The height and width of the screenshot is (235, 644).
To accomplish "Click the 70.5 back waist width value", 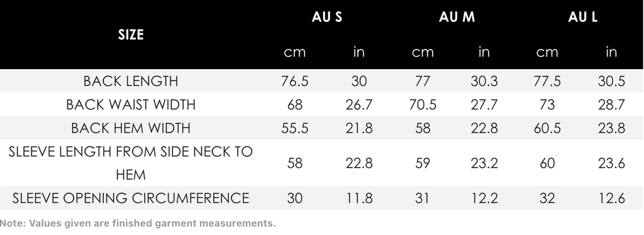I will pos(423,104).
